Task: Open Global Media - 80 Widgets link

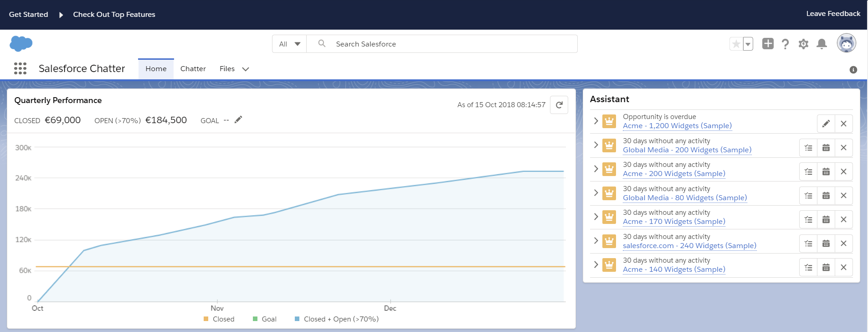Action: tap(684, 197)
